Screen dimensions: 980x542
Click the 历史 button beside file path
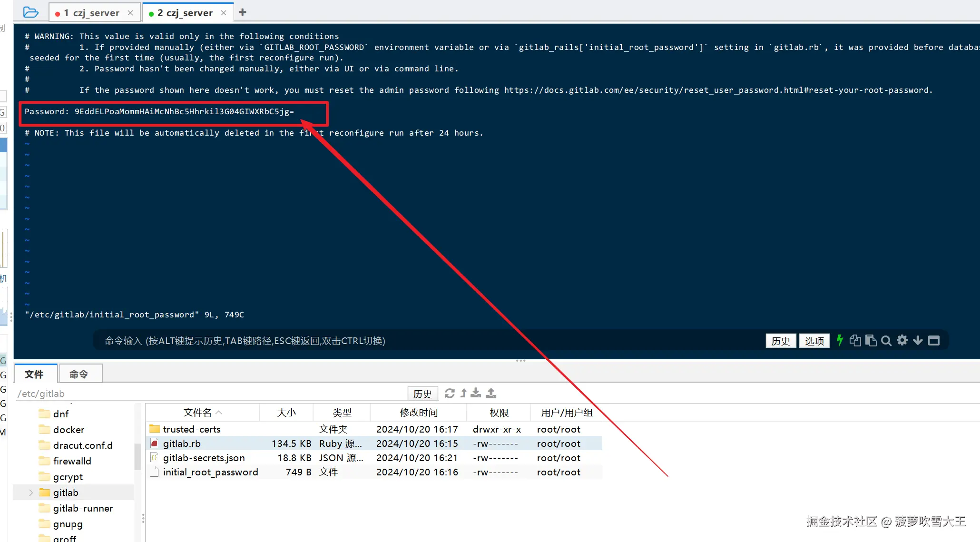click(x=422, y=394)
